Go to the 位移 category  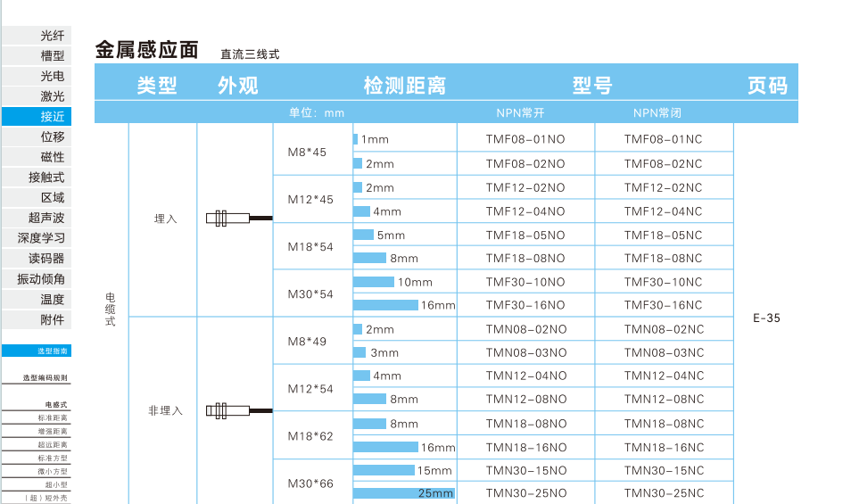(52, 136)
